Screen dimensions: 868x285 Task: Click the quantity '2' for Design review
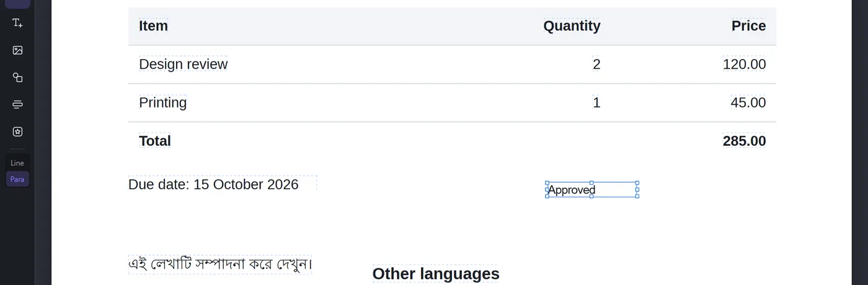[x=596, y=64]
